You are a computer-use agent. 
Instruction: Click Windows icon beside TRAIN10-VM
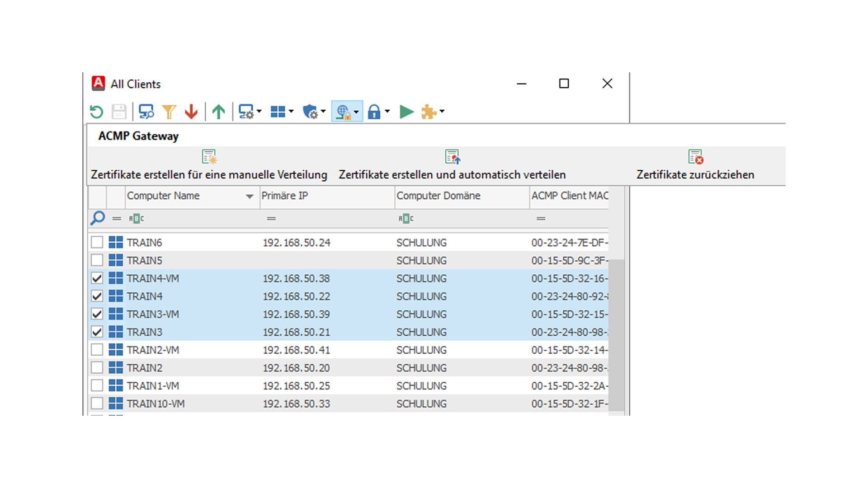[116, 404]
